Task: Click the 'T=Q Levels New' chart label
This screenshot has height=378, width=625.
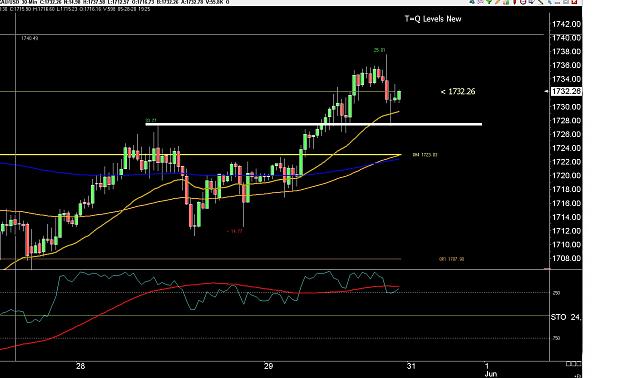Action: click(x=433, y=19)
